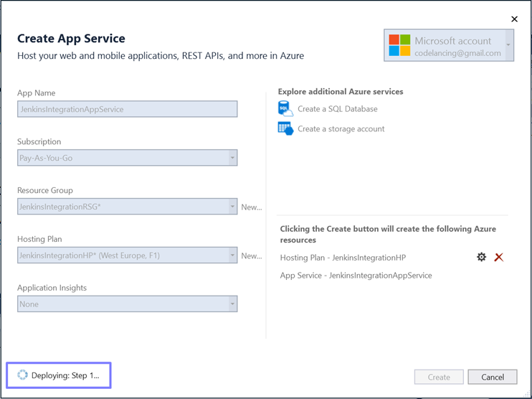Screen dimensions: 532x399
Task: Click the 'Host your web and mobile applications' subtitle
Action: (161, 56)
